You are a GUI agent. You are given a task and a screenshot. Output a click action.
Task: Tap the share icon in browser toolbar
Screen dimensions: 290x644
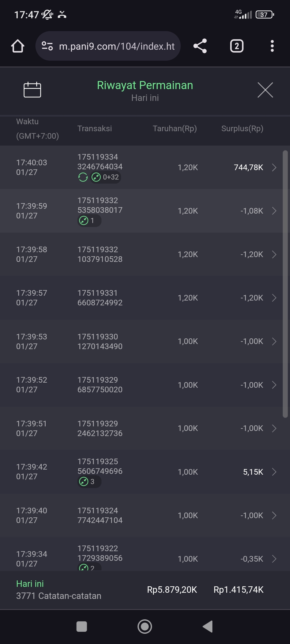click(200, 46)
